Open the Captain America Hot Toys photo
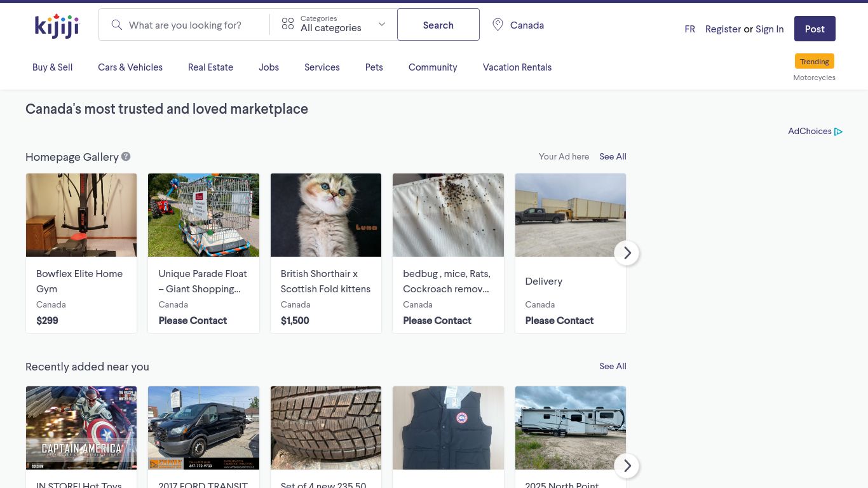 pos(81,428)
